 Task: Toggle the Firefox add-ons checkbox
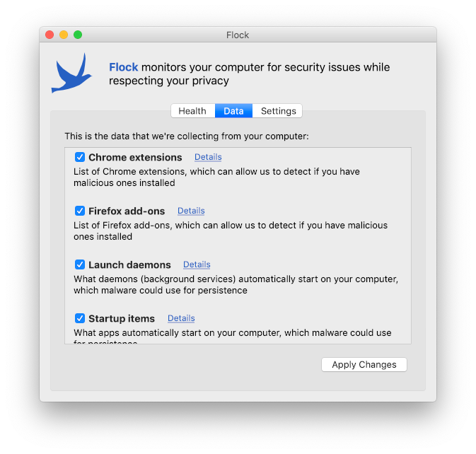coord(80,211)
